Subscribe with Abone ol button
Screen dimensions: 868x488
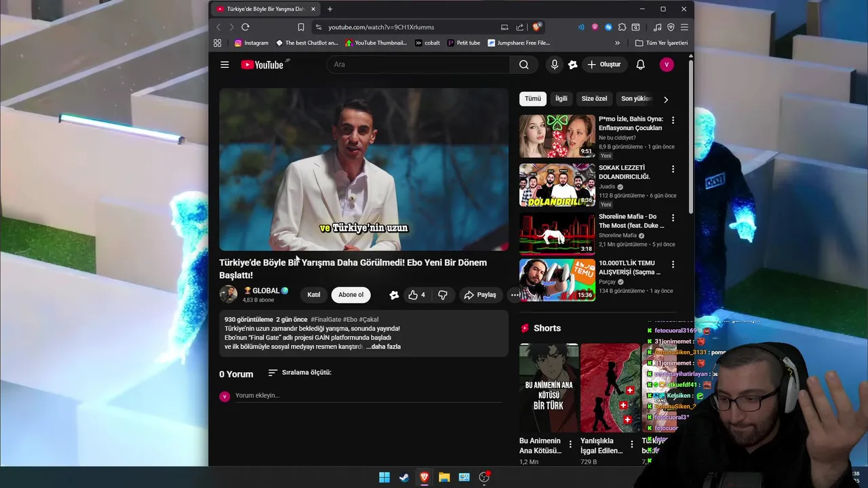[351, 295]
